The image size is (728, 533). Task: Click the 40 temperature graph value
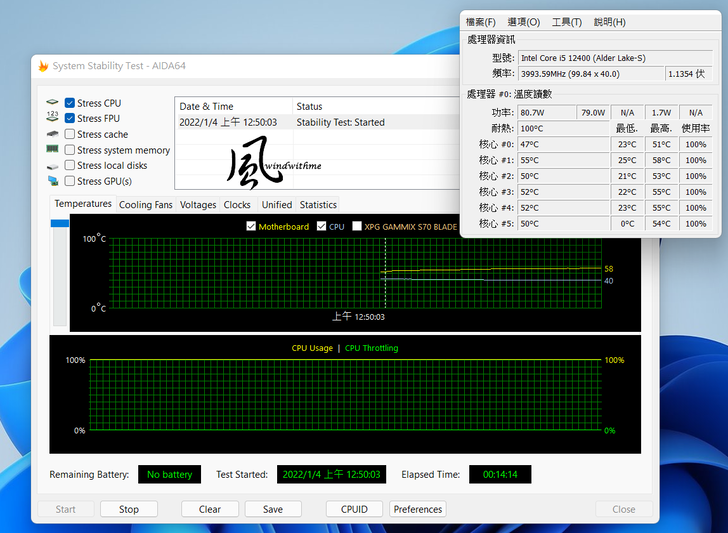click(609, 281)
